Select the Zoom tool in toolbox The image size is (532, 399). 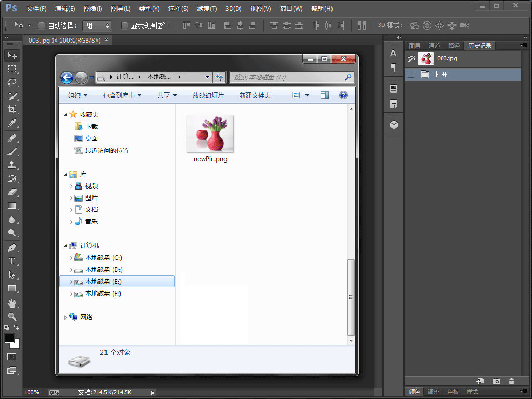pyautogui.click(x=12, y=316)
